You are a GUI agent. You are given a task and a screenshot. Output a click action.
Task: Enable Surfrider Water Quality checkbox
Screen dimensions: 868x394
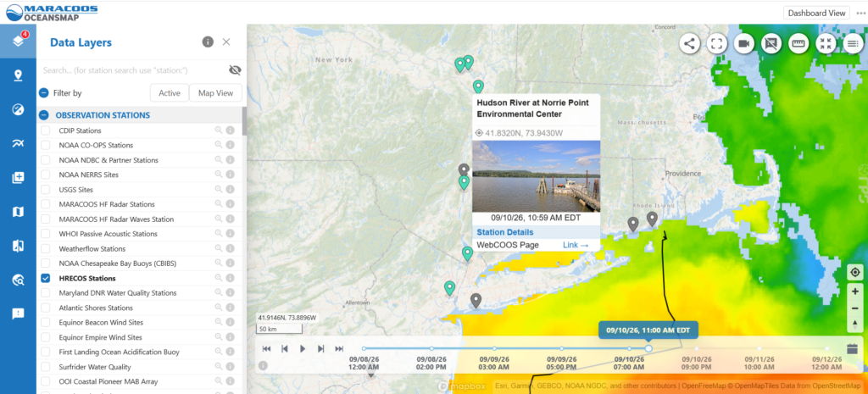click(x=46, y=367)
